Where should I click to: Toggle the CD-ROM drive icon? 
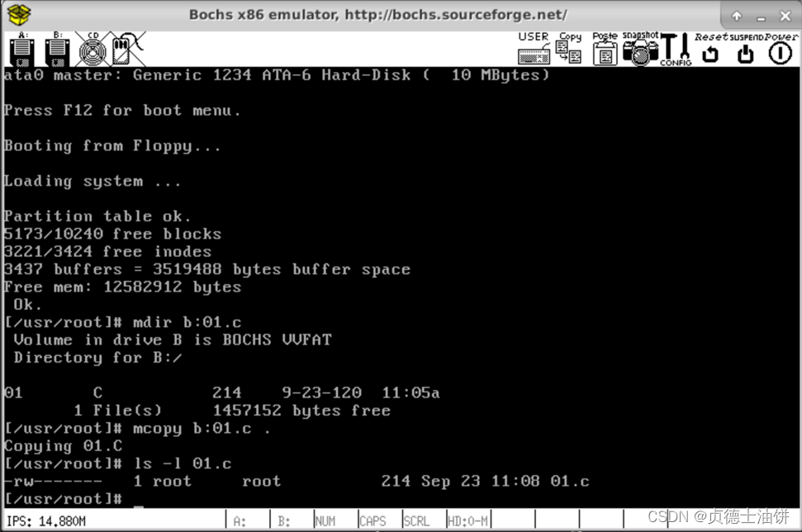click(x=93, y=50)
